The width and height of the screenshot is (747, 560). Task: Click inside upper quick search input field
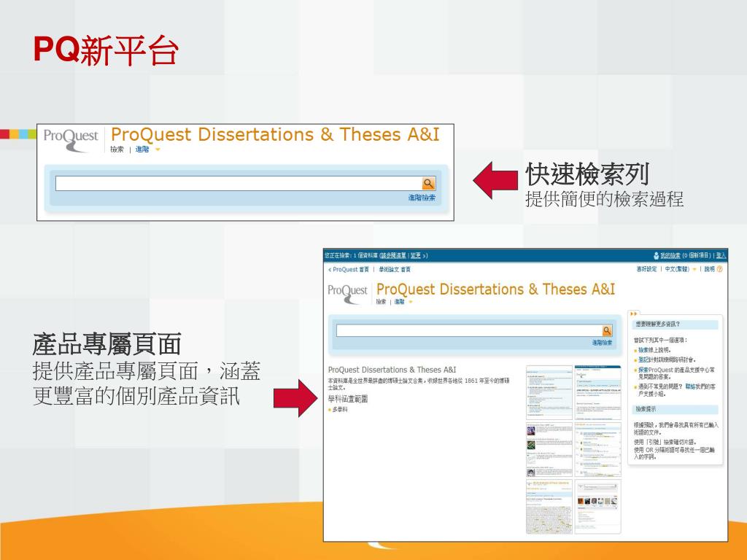(x=239, y=183)
